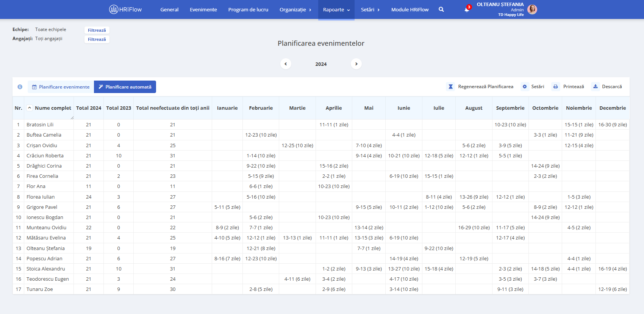The width and height of the screenshot is (644, 314).
Task: Select employee Mătăsaru Evelina
Action: coord(46,238)
